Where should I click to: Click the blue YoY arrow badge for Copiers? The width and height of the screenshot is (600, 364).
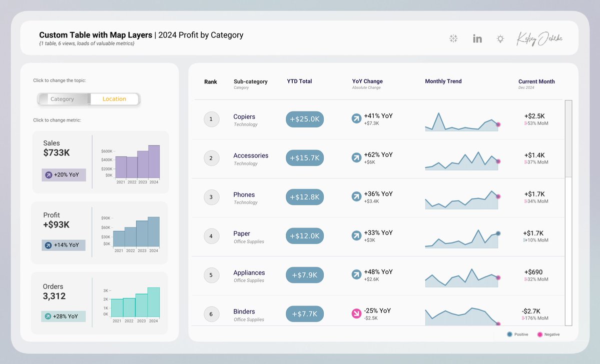[x=356, y=119]
